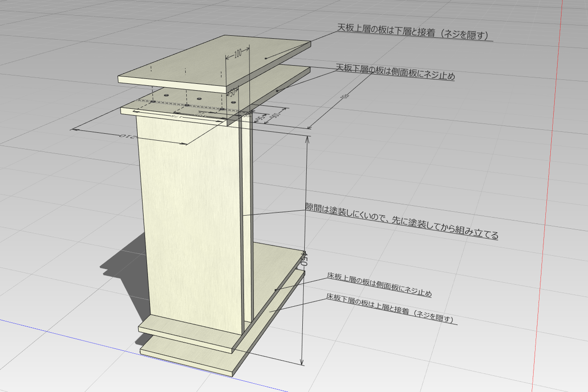588x392 pixels.
Task: Select the annotation 天板下層の板は側面板にネジ止め
Action: (x=395, y=72)
